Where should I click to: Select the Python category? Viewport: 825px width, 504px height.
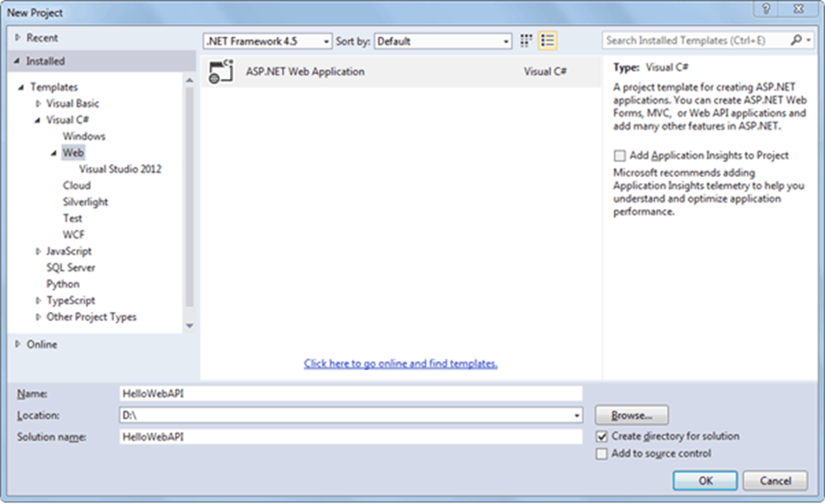[62, 284]
